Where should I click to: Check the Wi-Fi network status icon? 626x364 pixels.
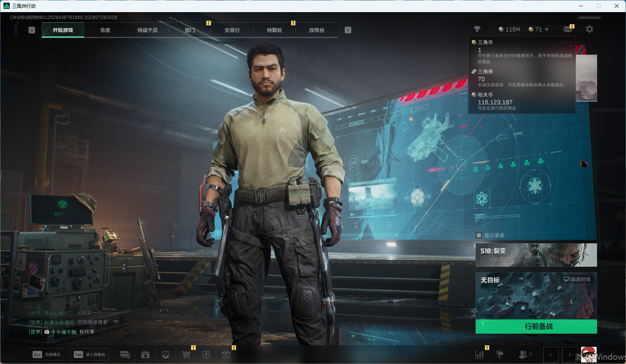tap(477, 29)
